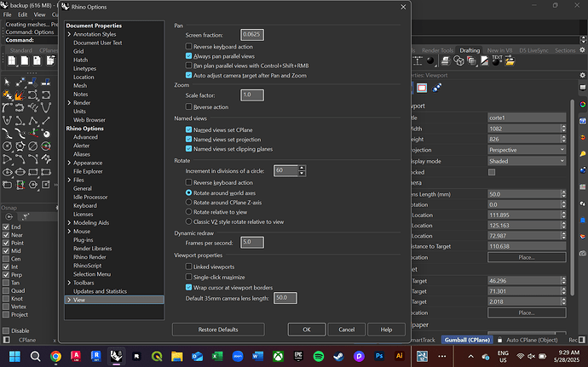Viewport: 588px width, 367px height.
Task: Toggle Auto adjust camera target after Pan and Zoom
Action: pyautogui.click(x=188, y=75)
